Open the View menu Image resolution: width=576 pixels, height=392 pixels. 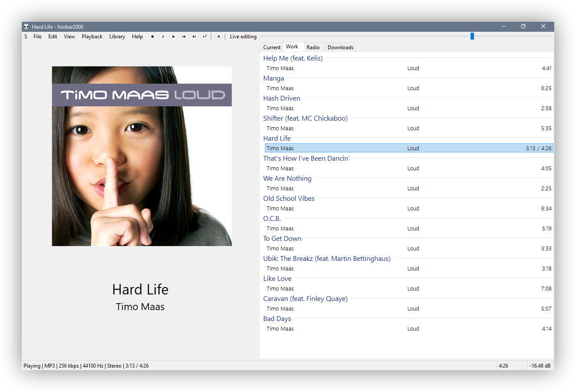coord(70,37)
